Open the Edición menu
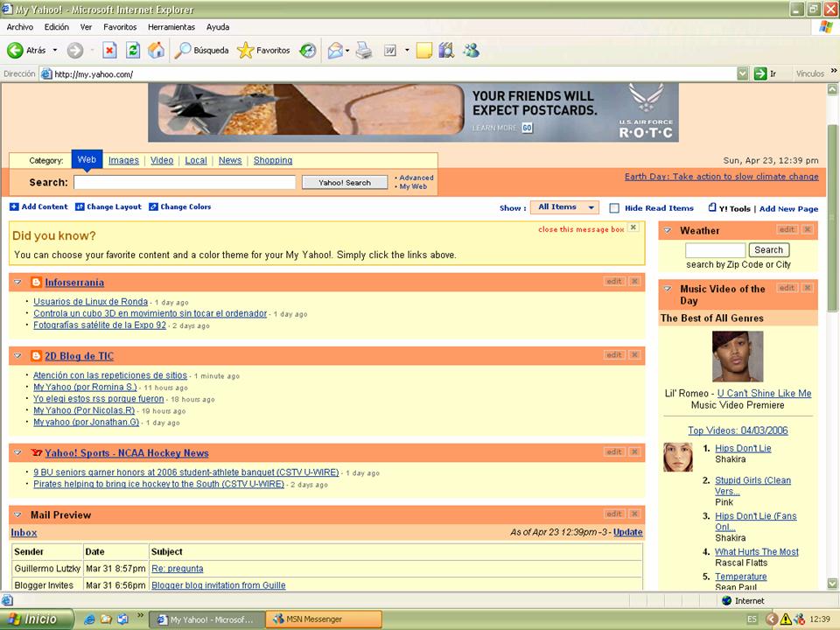This screenshot has height=630, width=840. point(56,27)
